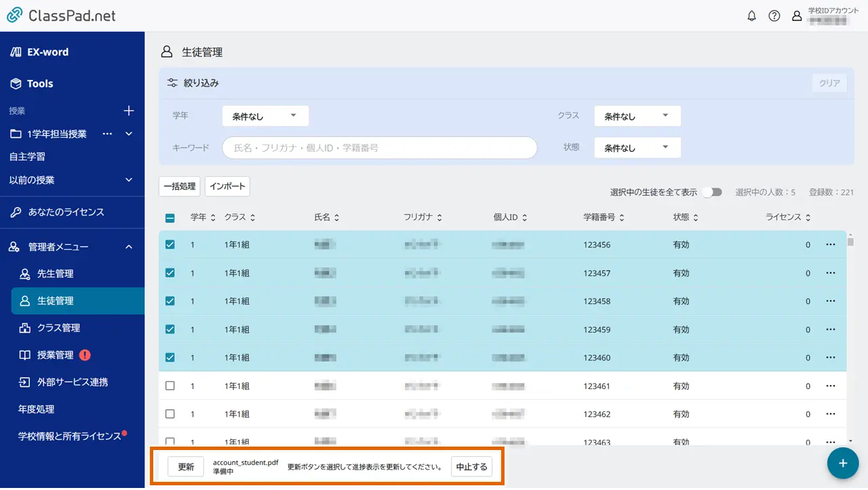The image size is (868, 490).
Task: Click the keyword search input field
Action: (x=379, y=147)
